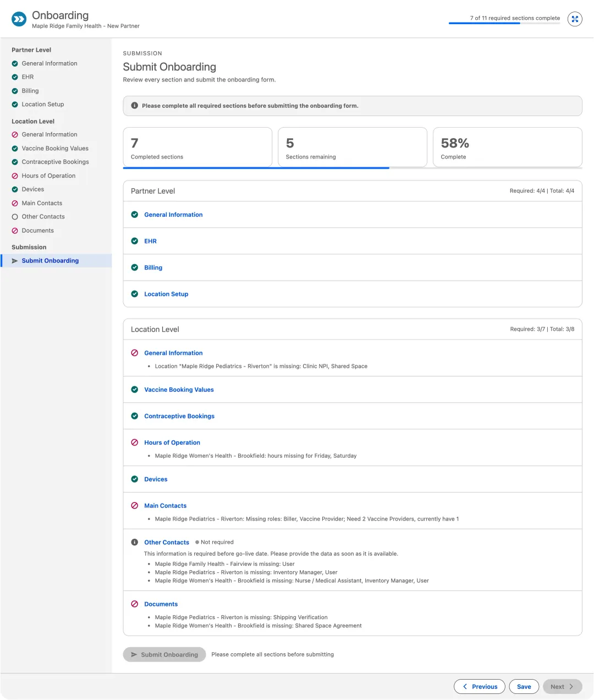Click blocked icon beside Documents in main panel
594x700 pixels.
pos(135,604)
